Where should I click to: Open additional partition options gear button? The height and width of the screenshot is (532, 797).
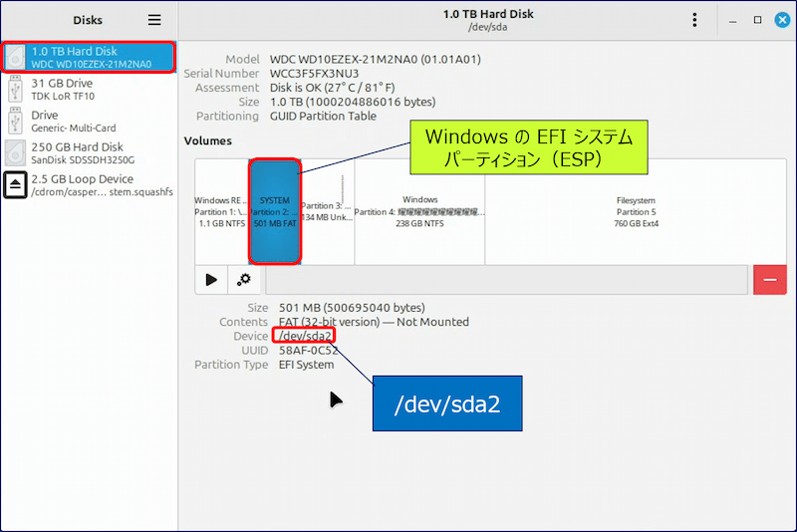point(244,280)
